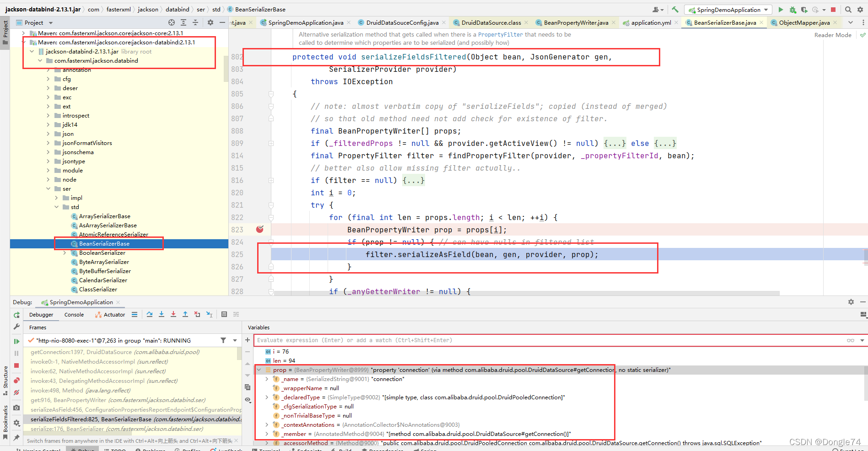Switch to application.yml tab
This screenshot has height=451, width=868.
[651, 22]
